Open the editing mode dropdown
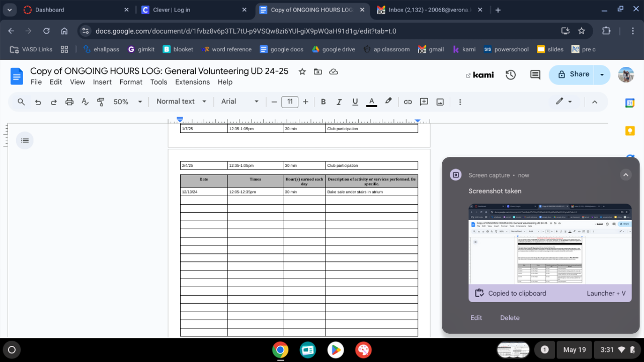The height and width of the screenshot is (362, 644). pyautogui.click(x=564, y=102)
